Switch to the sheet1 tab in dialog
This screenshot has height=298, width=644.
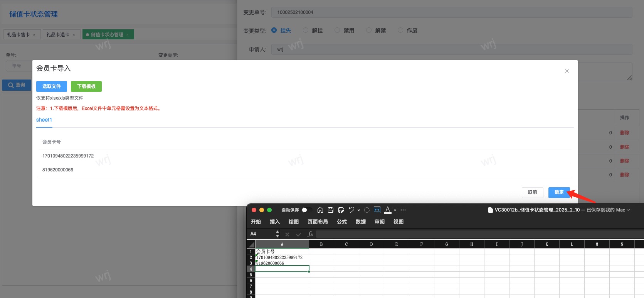(x=44, y=120)
